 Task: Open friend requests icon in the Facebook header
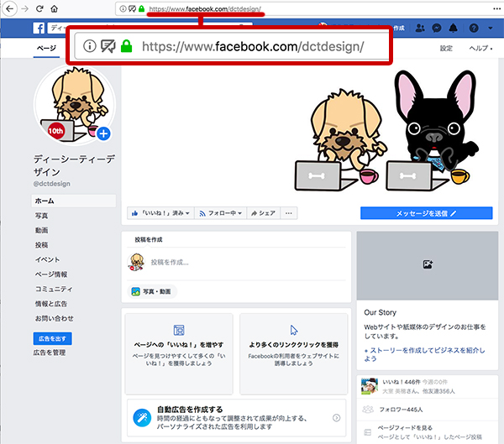point(420,29)
